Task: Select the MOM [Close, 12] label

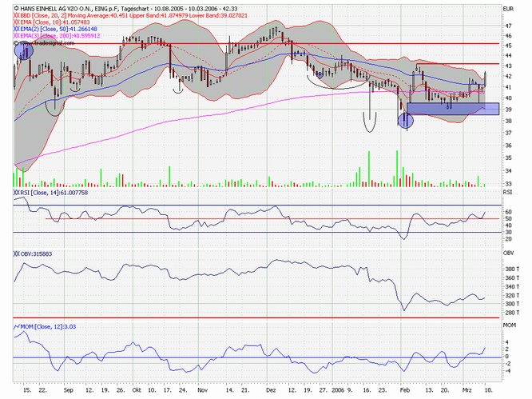Action: tap(48, 326)
